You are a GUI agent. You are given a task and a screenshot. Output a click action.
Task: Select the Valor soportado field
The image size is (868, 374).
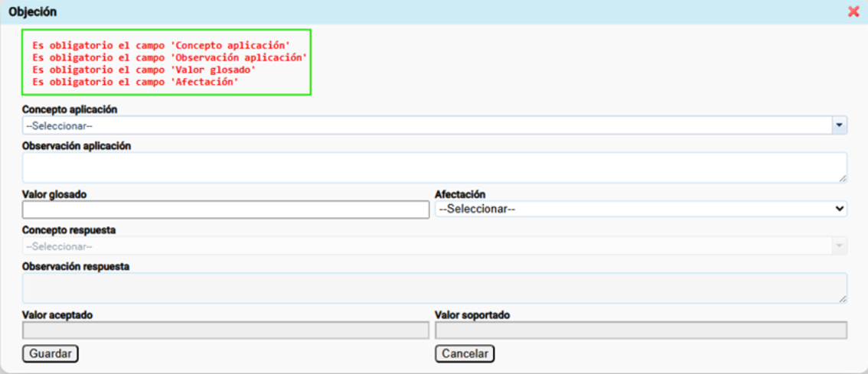click(641, 330)
